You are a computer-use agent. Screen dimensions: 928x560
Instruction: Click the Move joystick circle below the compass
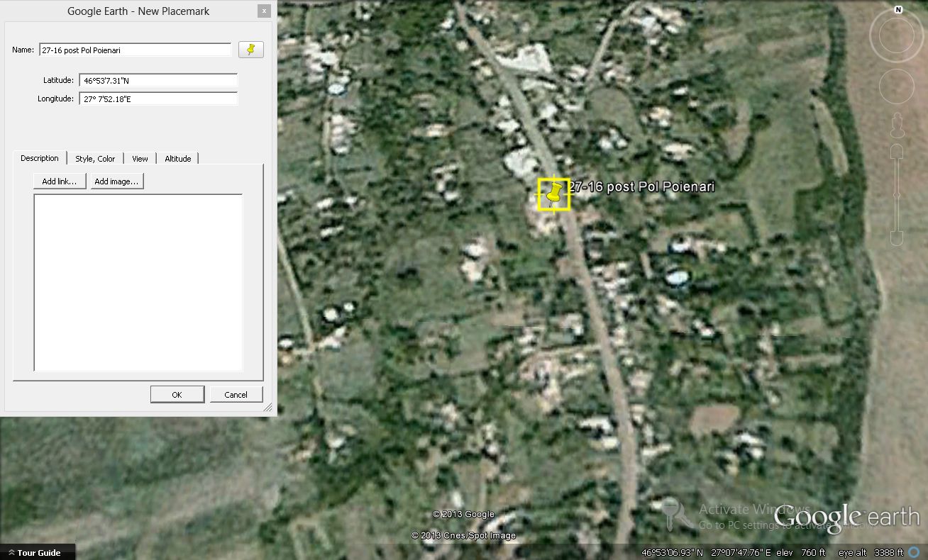[896, 86]
